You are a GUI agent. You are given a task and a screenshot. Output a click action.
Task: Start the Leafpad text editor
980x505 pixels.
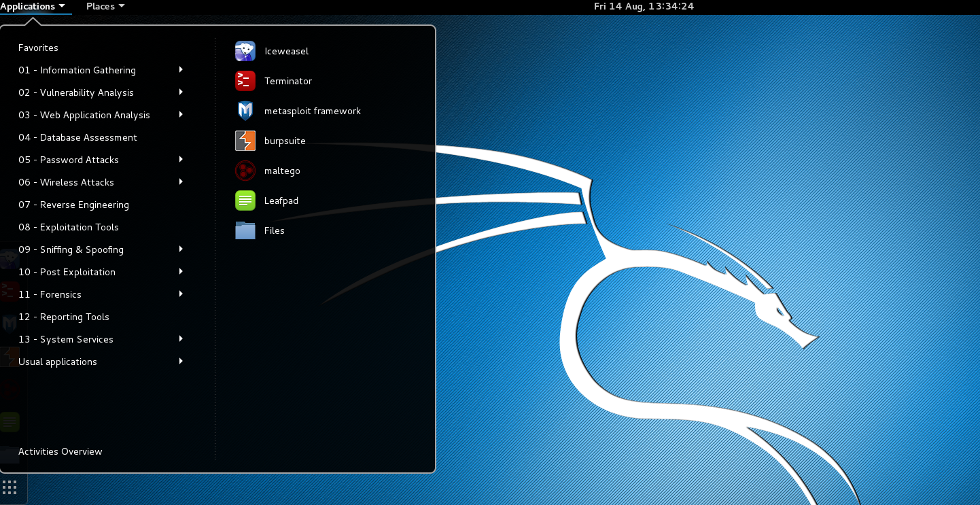pos(281,201)
